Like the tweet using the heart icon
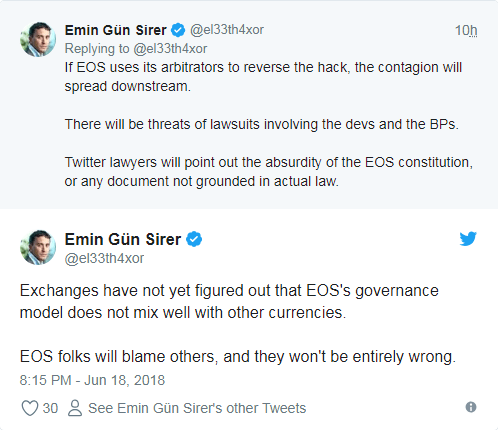The width and height of the screenshot is (498, 430). point(30,408)
